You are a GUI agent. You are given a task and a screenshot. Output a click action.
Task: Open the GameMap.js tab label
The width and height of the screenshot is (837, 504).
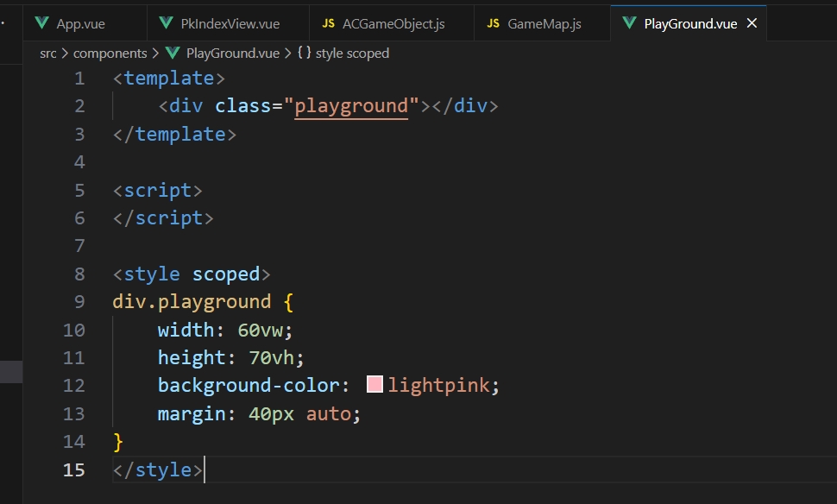pyautogui.click(x=544, y=23)
